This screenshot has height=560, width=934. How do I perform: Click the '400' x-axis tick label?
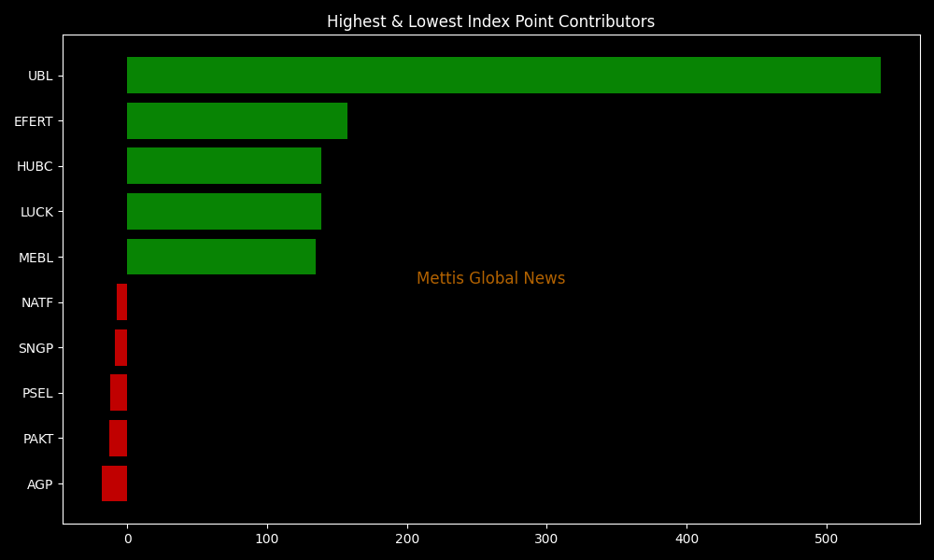(x=686, y=539)
